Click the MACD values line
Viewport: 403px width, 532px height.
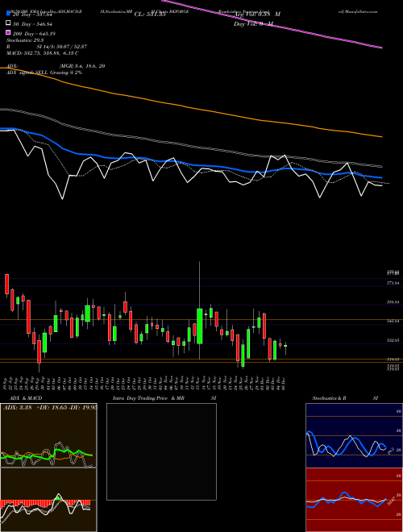click(43, 53)
